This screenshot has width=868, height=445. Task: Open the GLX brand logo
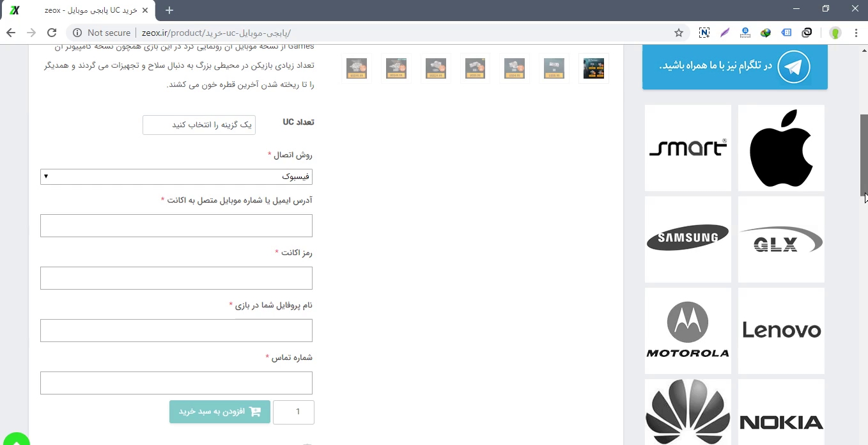[x=781, y=239]
